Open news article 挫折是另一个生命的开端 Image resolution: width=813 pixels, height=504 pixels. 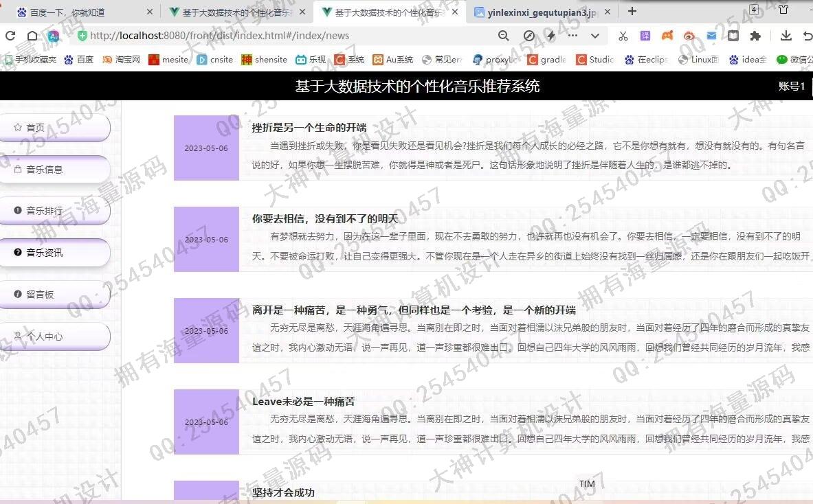309,128
